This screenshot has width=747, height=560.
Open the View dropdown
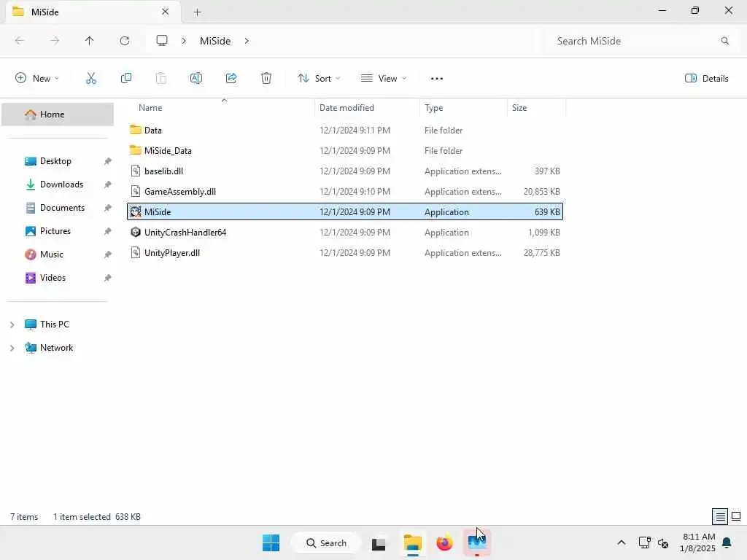coord(384,79)
